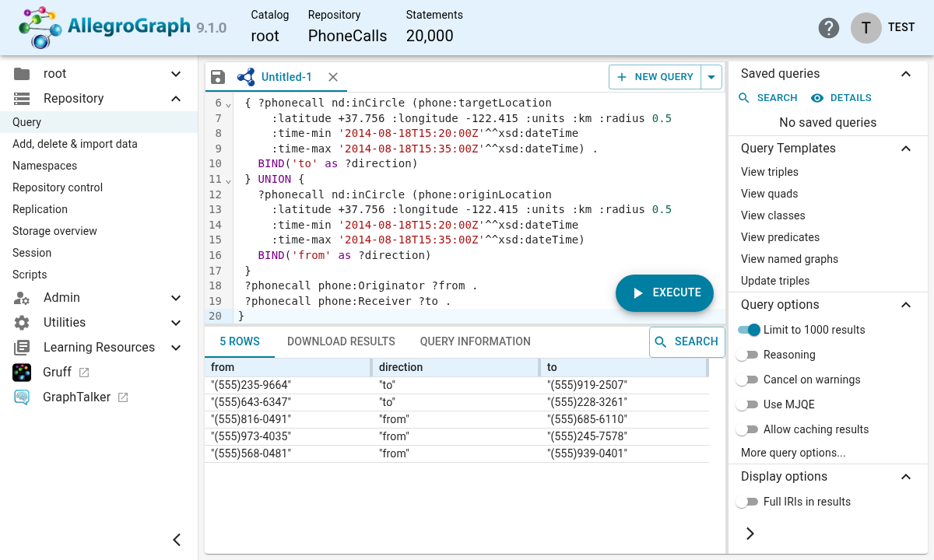Show saved query details
The height and width of the screenshot is (560, 934).
841,98
